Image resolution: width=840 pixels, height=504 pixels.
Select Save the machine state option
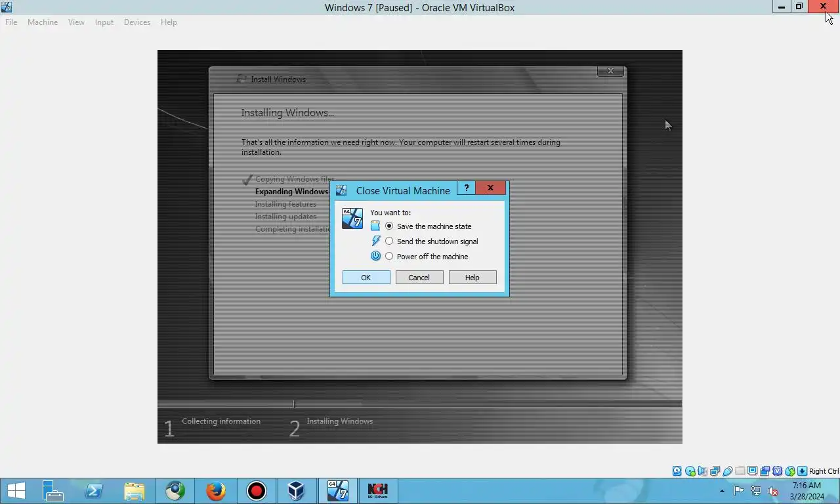429,226
